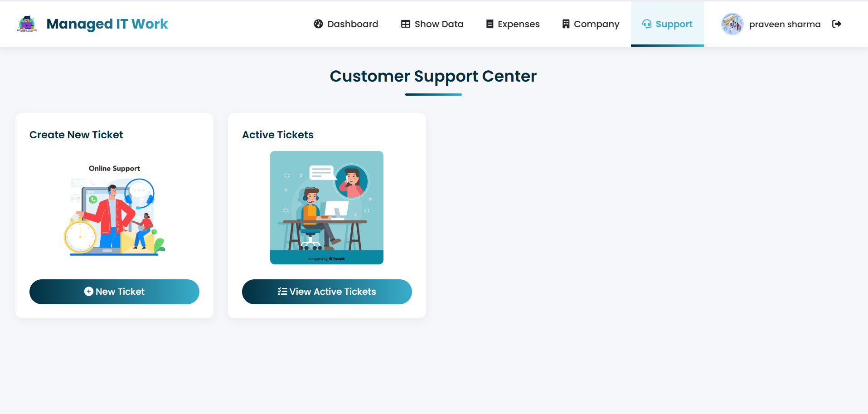
Task: Click the list icon on View Active Tickets
Action: click(x=282, y=292)
